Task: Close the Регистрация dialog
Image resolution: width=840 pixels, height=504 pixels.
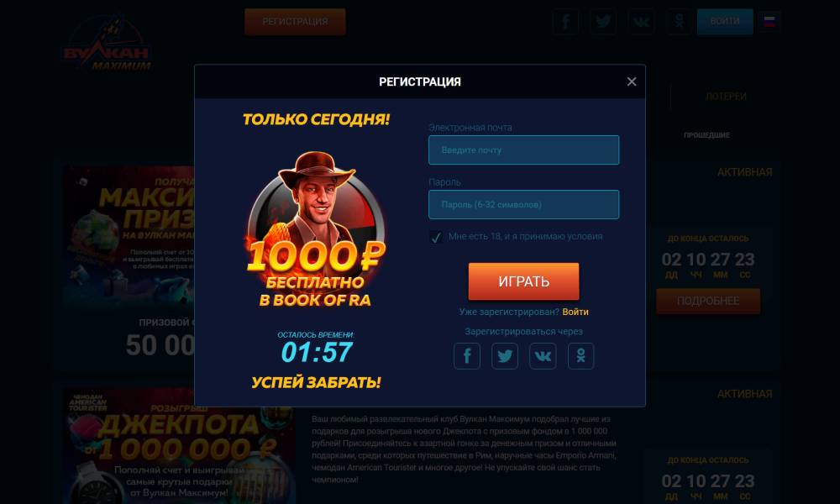Action: tap(632, 81)
